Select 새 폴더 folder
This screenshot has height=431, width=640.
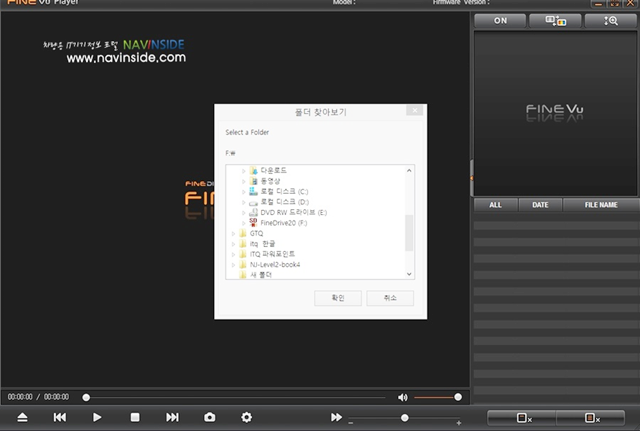point(261,275)
